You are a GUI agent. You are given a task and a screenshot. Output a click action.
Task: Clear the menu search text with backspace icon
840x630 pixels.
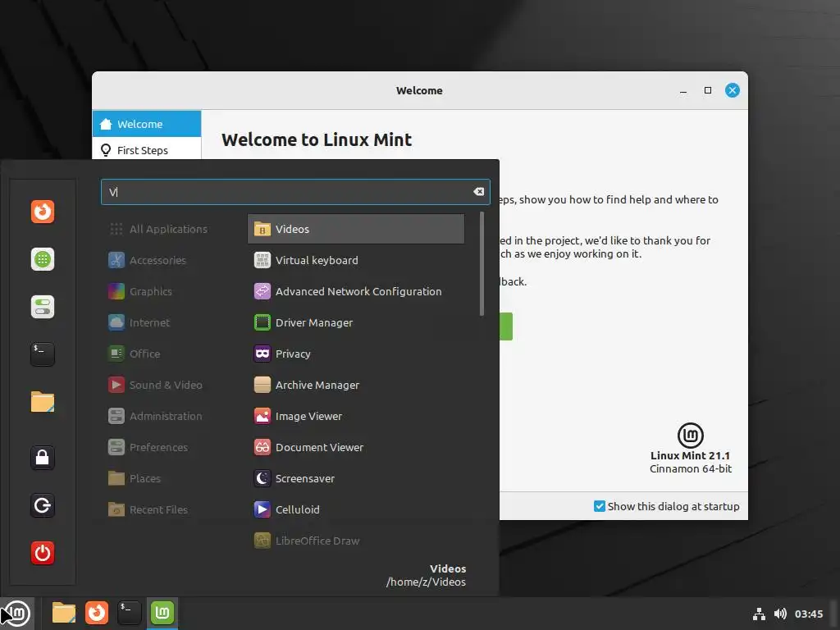[x=478, y=192]
